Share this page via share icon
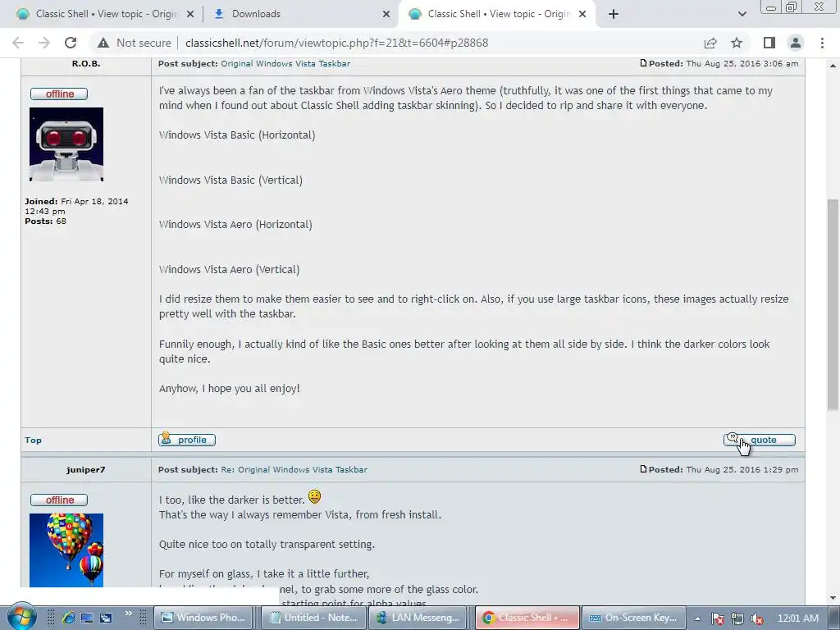Image resolution: width=840 pixels, height=630 pixels. (710, 43)
